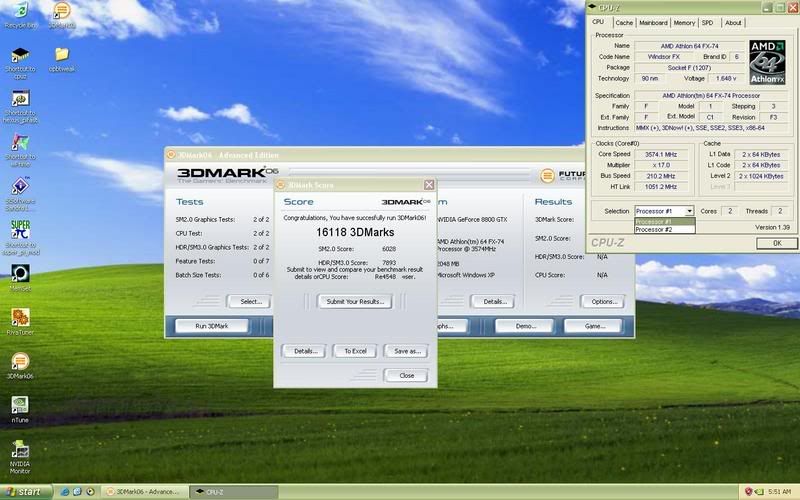Expand the processor Selection dropdown arrow
The height and width of the screenshot is (500, 800).
(x=689, y=211)
